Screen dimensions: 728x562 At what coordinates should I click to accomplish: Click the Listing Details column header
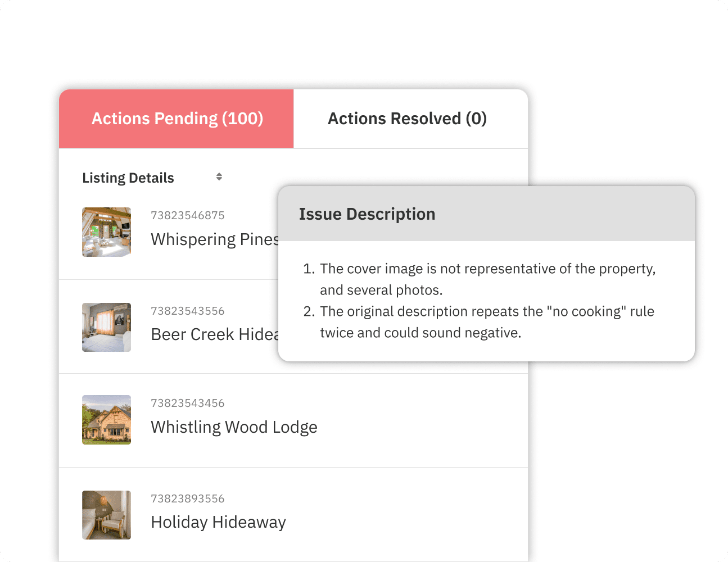(x=128, y=178)
